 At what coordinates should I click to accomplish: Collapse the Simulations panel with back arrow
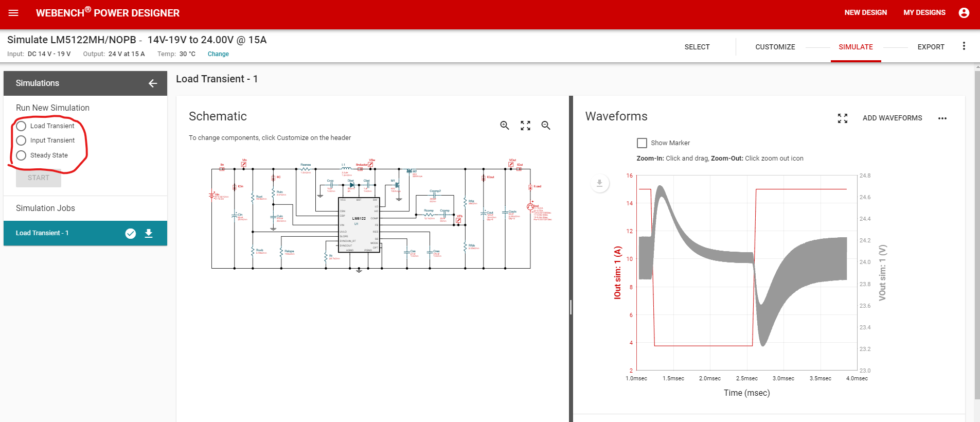(x=153, y=83)
